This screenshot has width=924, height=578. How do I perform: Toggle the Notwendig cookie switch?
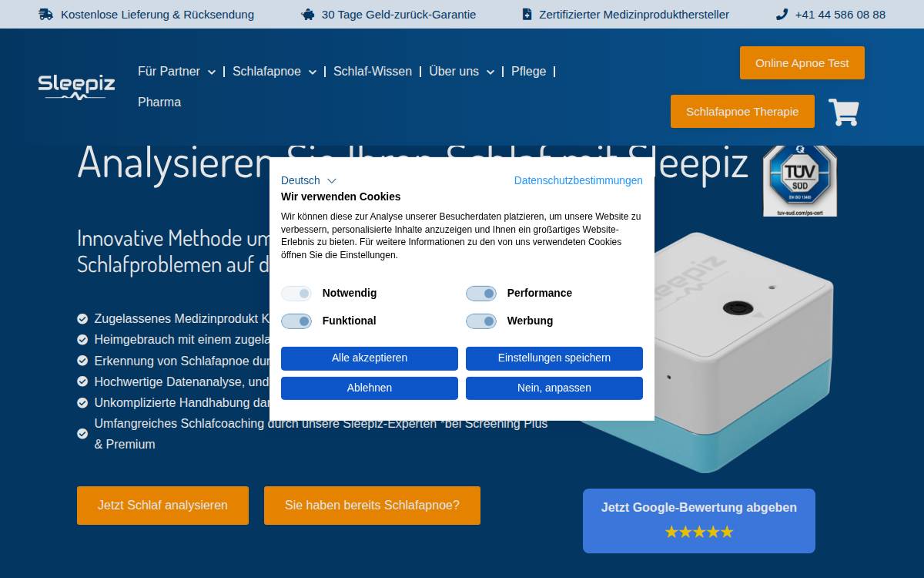[296, 293]
